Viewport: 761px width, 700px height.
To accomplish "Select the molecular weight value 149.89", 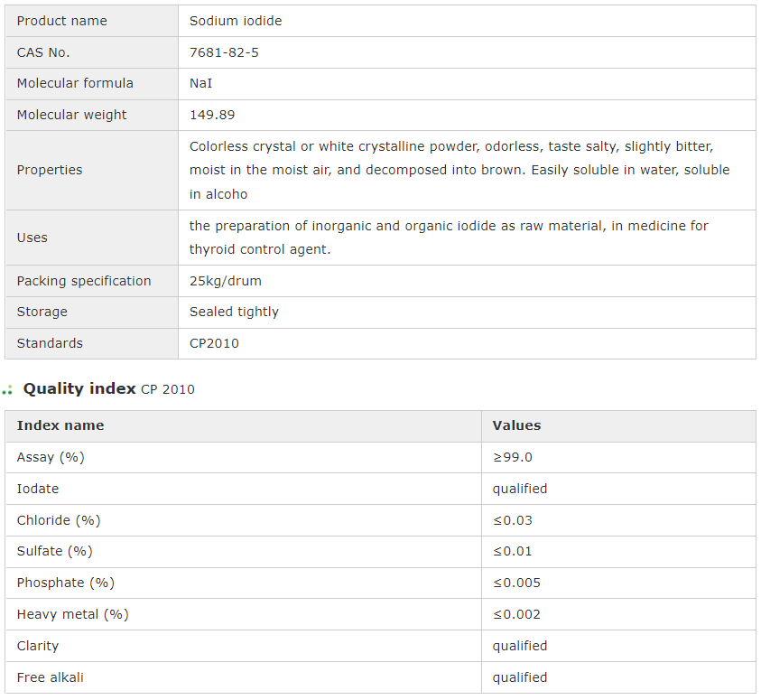I will 212,115.
